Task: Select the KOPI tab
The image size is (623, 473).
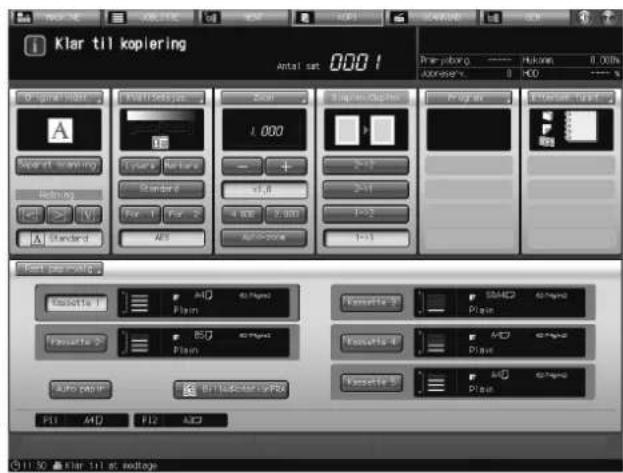Action: pos(338,17)
